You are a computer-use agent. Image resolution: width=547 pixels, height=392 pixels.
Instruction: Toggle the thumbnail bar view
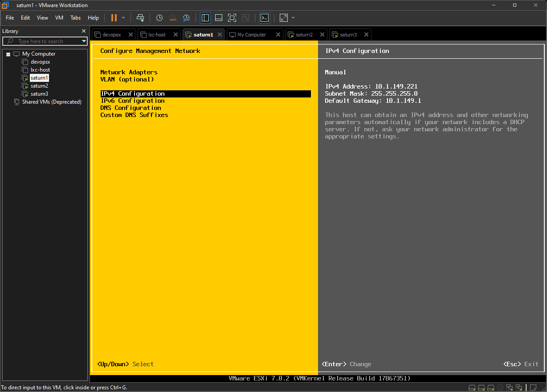coord(218,18)
